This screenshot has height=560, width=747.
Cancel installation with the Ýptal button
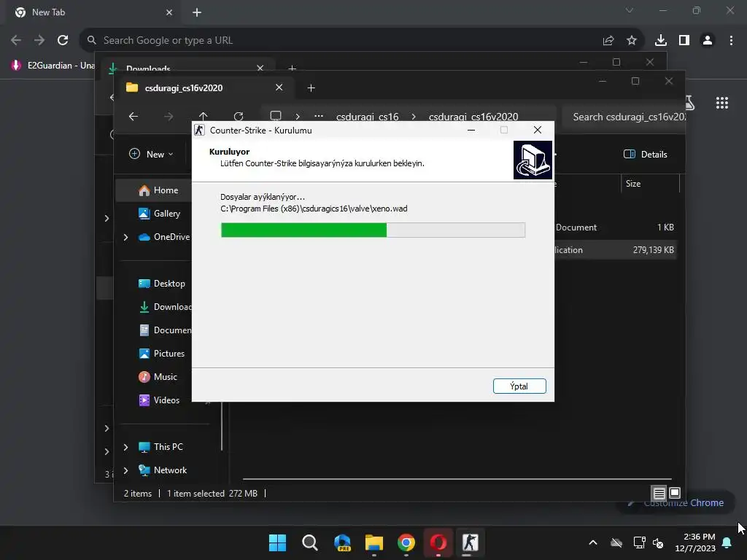click(519, 386)
